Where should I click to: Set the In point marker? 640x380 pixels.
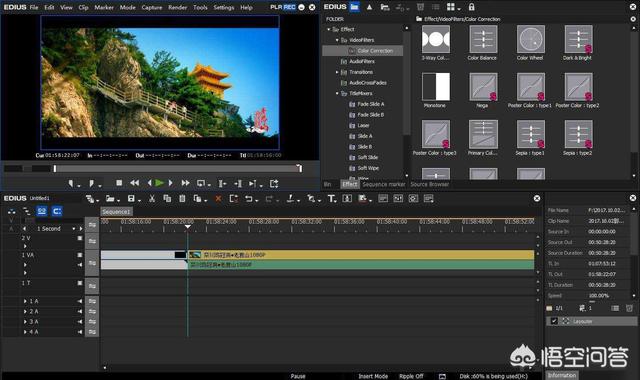click(71, 184)
